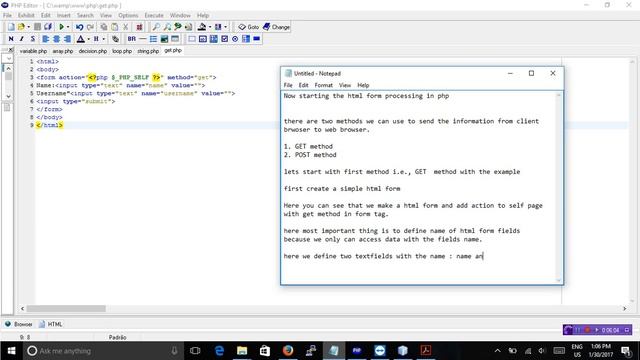Viewport: 640px width, 360px height.
Task: Click the Change button
Action: [x=276, y=27]
